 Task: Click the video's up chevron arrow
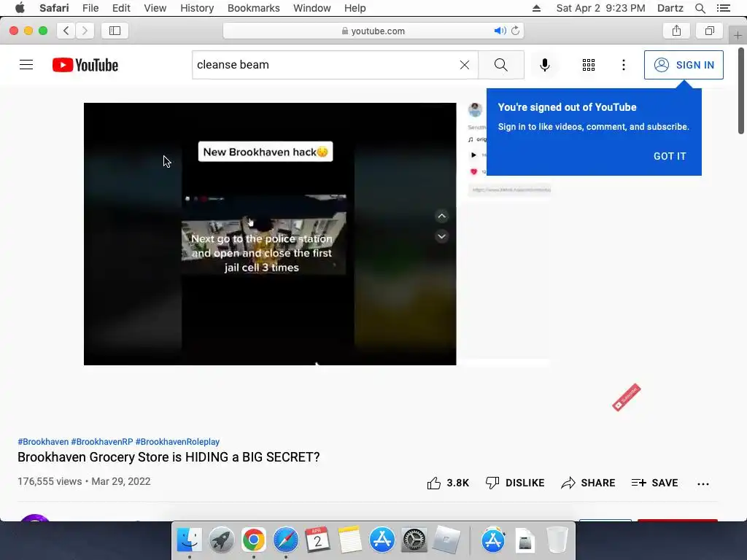click(441, 216)
